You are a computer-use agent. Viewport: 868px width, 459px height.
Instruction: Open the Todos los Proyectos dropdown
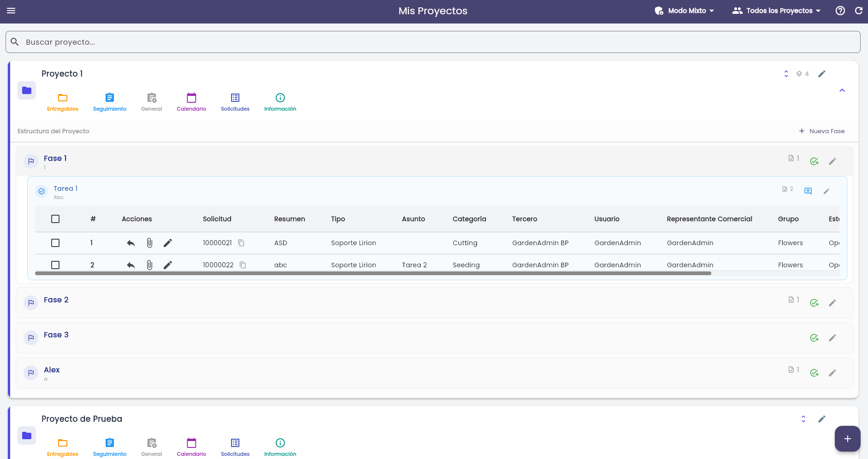click(x=777, y=11)
